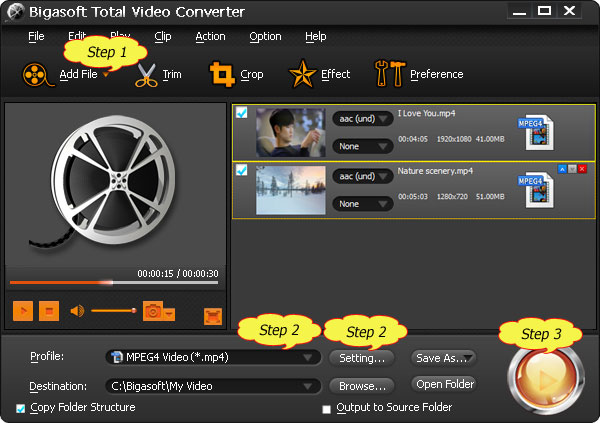The width and height of the screenshot is (600, 423).
Task: Mute the preview volume speaker icon
Action: pyautogui.click(x=77, y=311)
